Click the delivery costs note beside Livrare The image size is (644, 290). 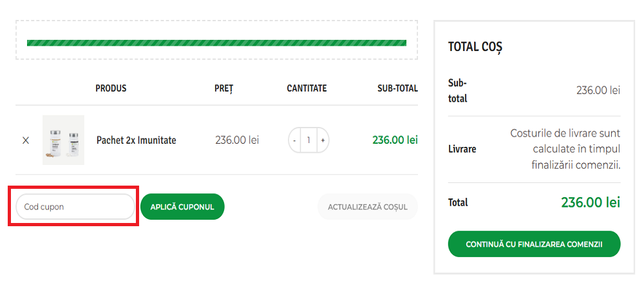pos(565,149)
